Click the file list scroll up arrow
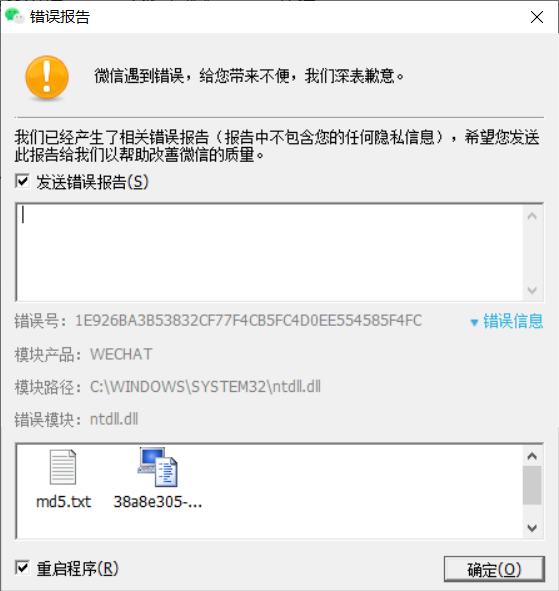 pos(532,456)
